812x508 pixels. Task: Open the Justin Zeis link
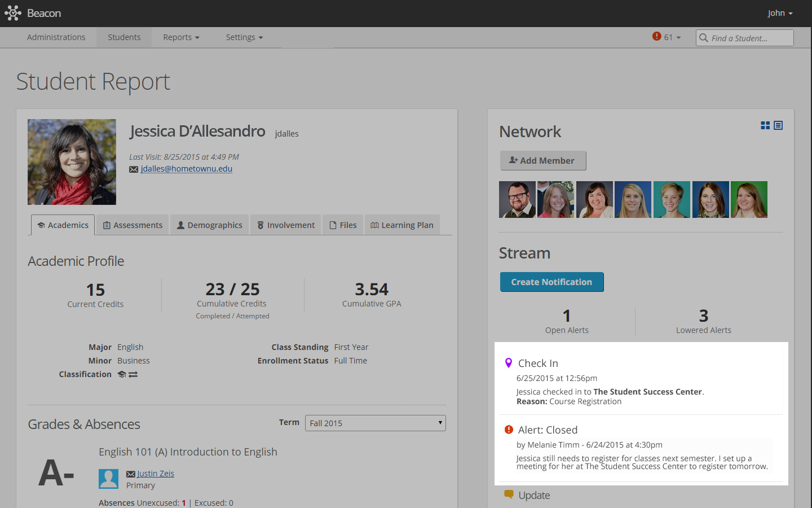156,473
